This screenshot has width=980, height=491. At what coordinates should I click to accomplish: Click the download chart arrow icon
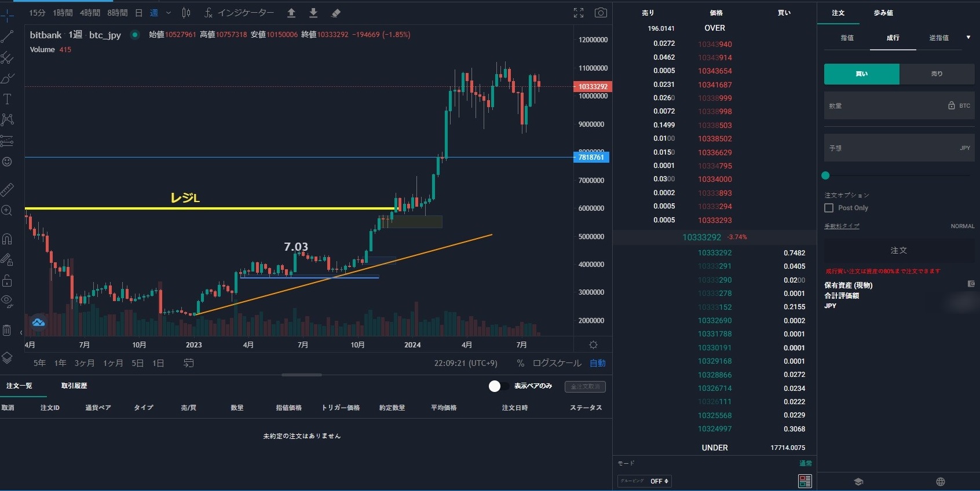click(x=313, y=13)
